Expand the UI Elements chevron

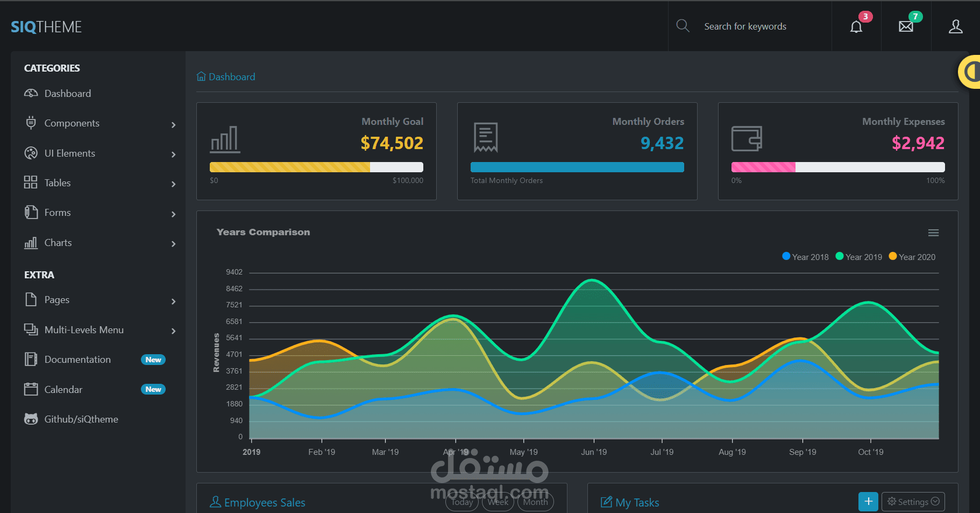(x=173, y=154)
